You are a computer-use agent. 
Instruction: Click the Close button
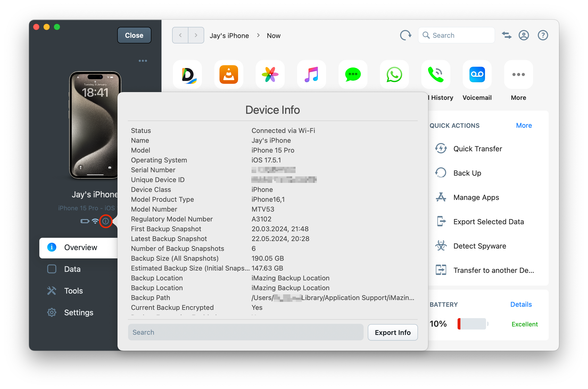[x=134, y=35]
